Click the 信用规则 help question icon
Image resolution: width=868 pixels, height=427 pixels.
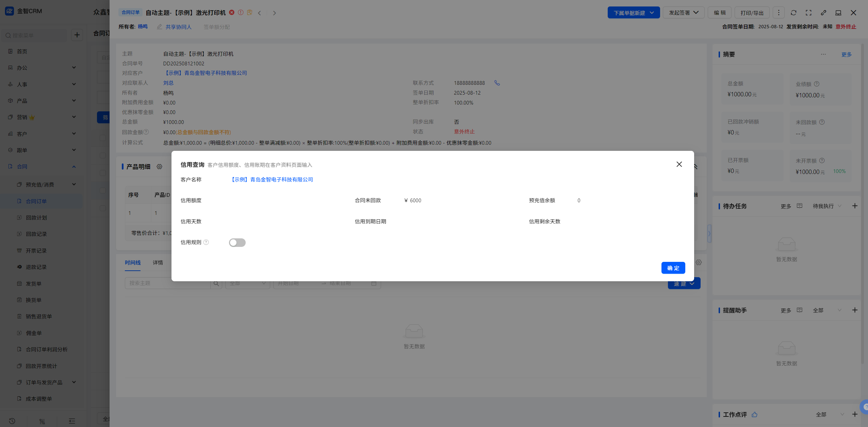(x=206, y=242)
